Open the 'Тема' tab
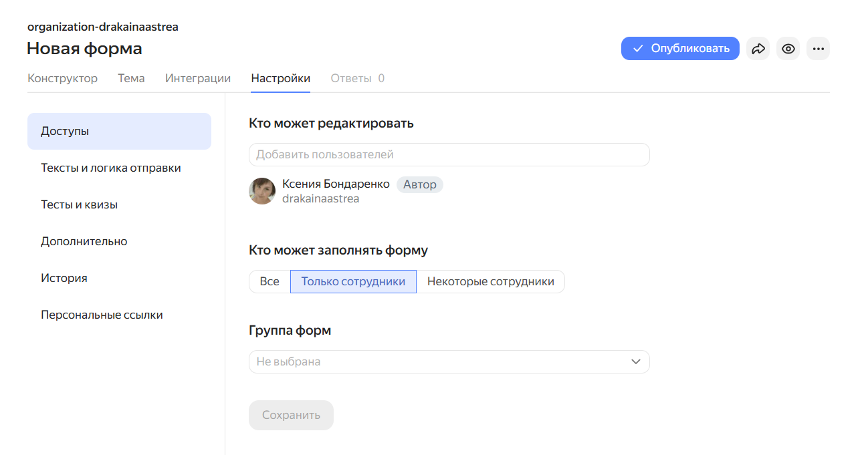The height and width of the screenshot is (455, 868). pyautogui.click(x=131, y=78)
